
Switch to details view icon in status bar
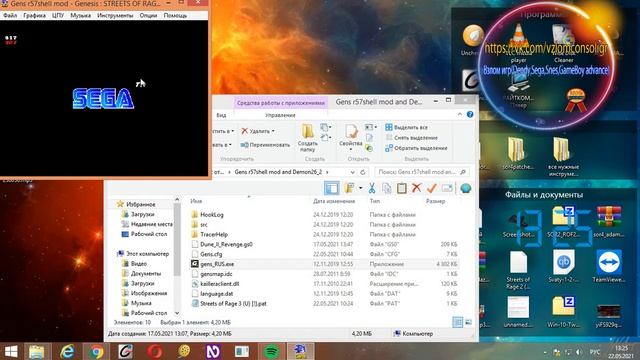[458, 322]
